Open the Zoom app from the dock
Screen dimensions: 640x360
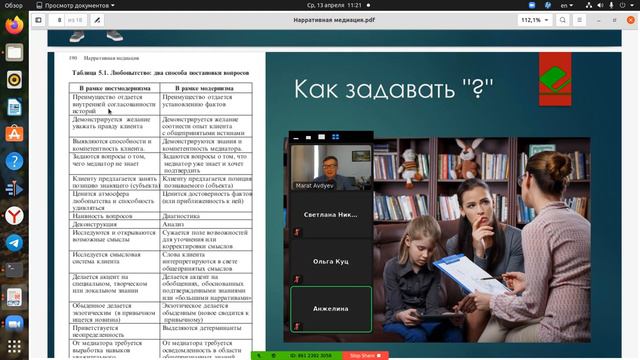(x=14, y=324)
